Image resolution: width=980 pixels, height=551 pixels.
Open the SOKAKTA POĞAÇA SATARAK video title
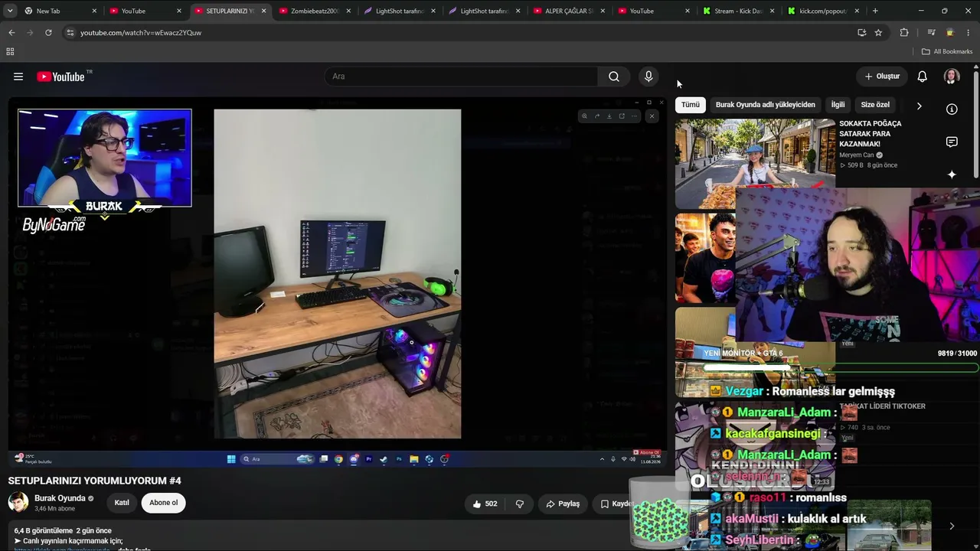[871, 134]
